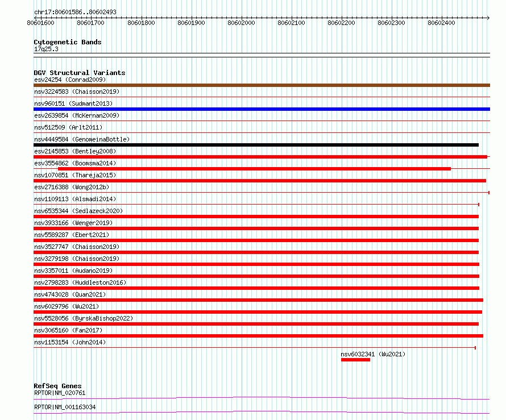This screenshot has width=506, height=420.
Task: Click nsv5589287 (Ebert2021) label
Action: (72, 235)
